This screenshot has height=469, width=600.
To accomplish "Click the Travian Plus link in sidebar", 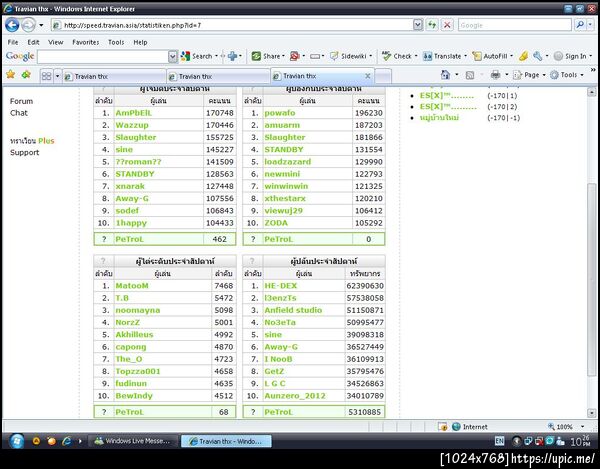I will point(32,141).
